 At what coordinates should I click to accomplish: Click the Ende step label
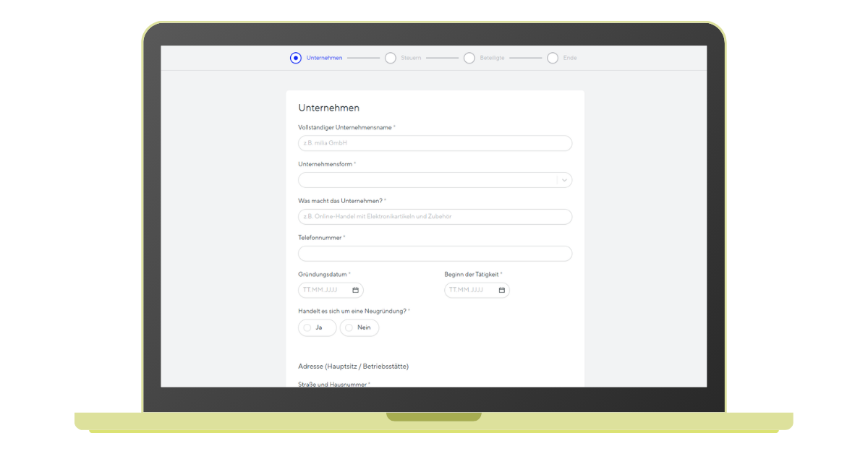[x=570, y=58]
